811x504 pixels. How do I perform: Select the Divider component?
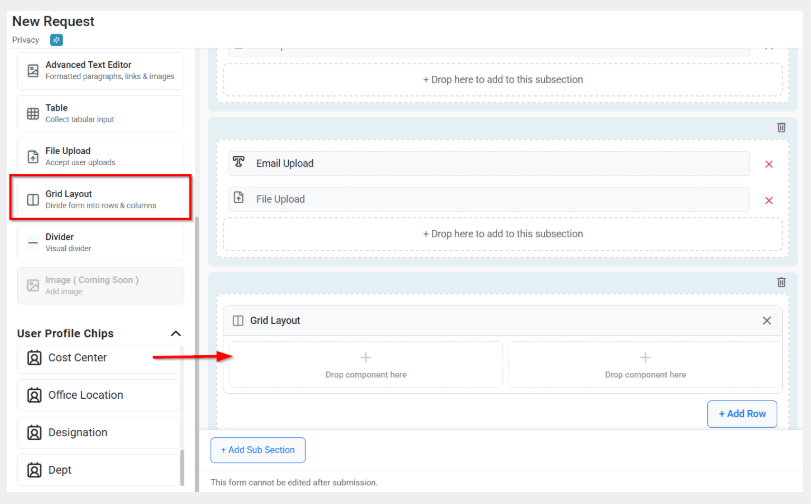[100, 242]
